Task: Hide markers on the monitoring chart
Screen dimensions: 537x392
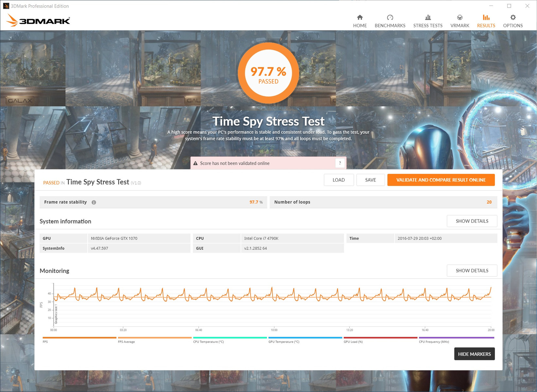Action: pos(474,354)
